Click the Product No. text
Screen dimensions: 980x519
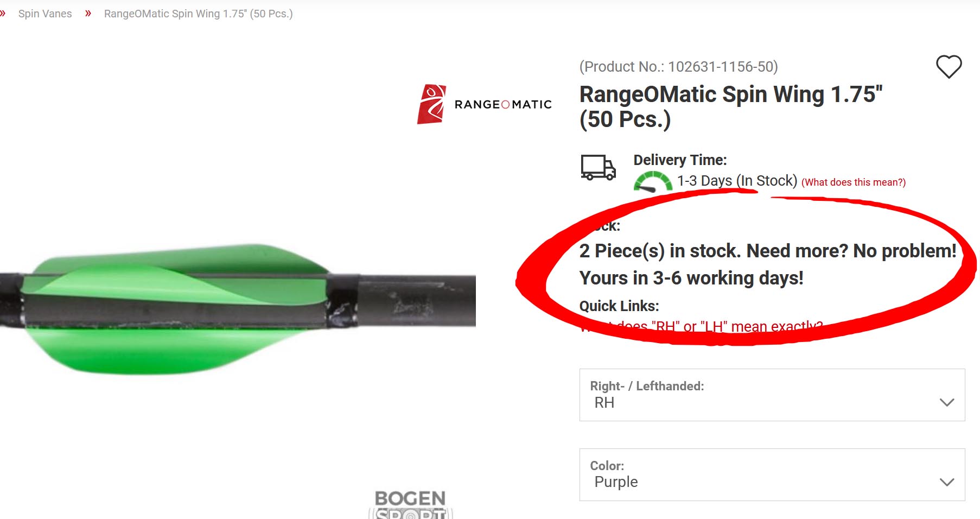[x=678, y=67]
